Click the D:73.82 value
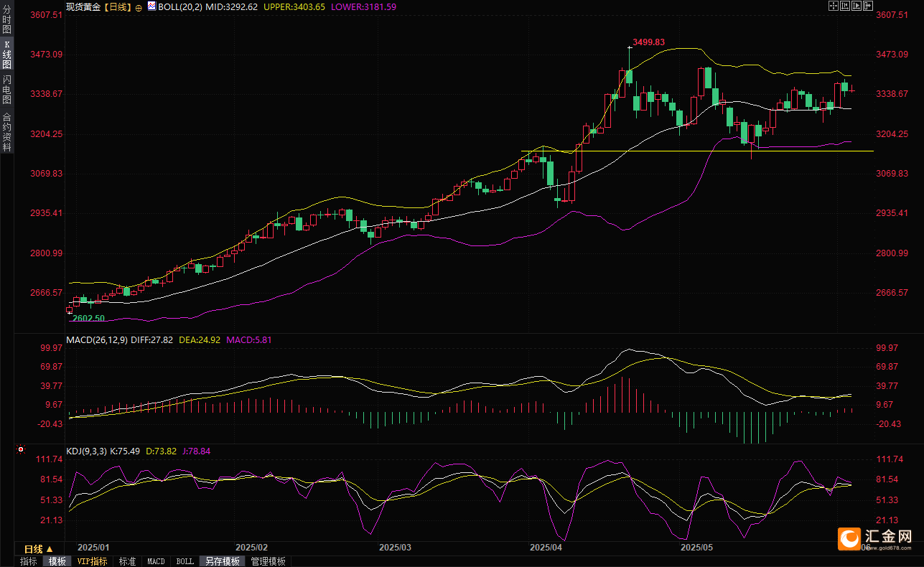Image resolution: width=924 pixels, height=567 pixels. [161, 451]
